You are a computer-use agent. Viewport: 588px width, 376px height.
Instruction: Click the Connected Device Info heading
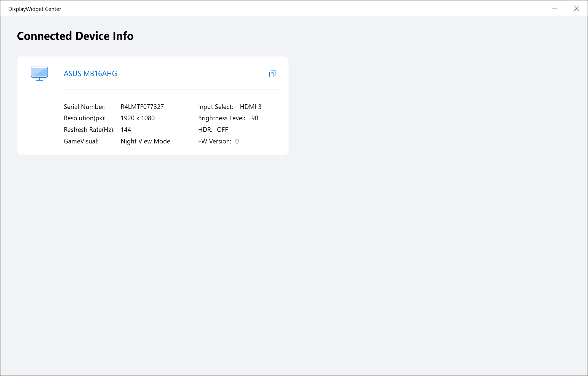point(75,36)
